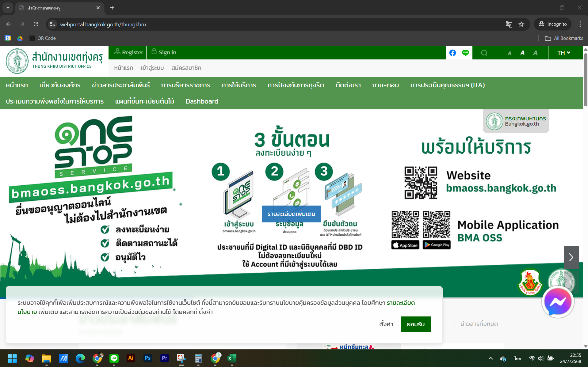
Task: Click the address bar URL field
Action: click(276, 24)
